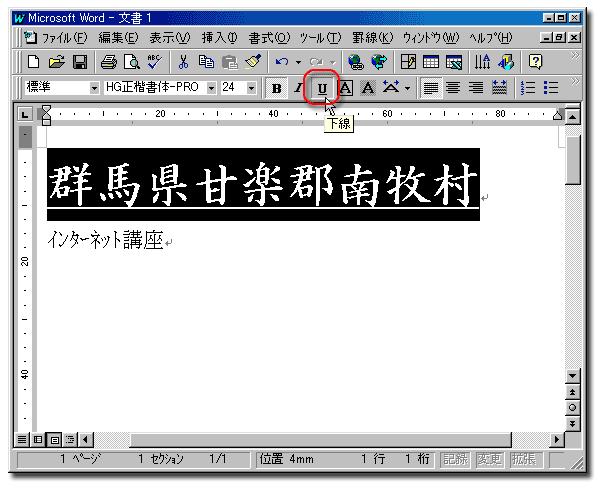Cut selection with scissors icon

pyautogui.click(x=184, y=62)
